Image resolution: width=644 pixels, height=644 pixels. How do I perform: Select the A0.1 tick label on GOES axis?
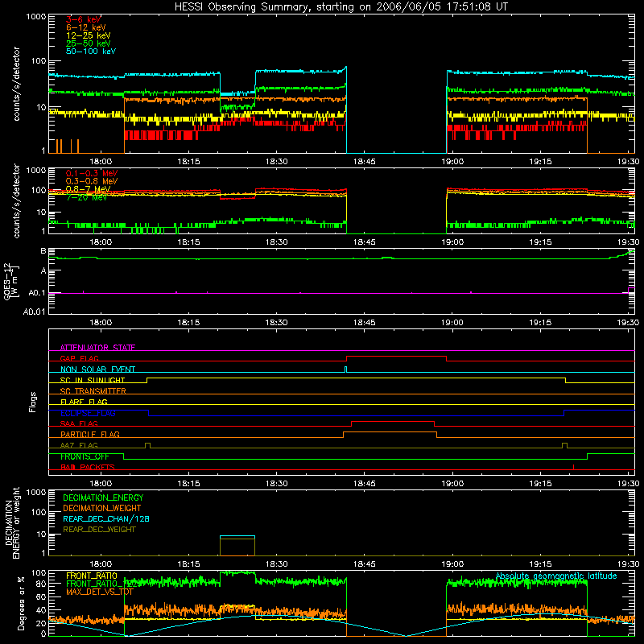37,293
